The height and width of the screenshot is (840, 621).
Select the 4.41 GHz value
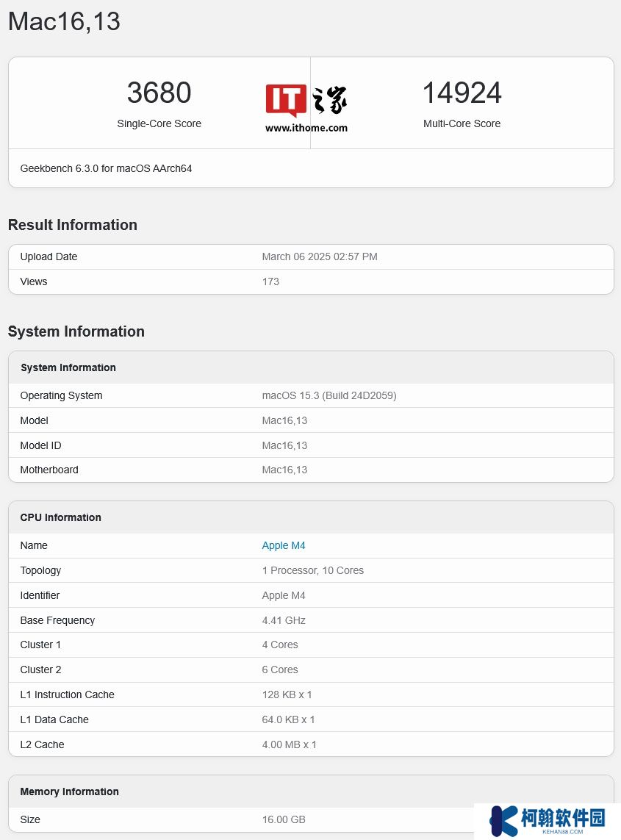coord(284,620)
